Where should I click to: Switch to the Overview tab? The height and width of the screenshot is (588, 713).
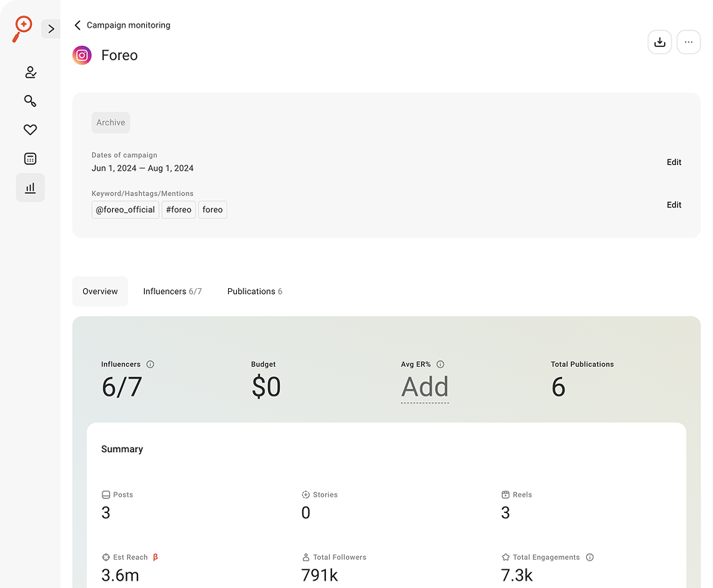[100, 292]
